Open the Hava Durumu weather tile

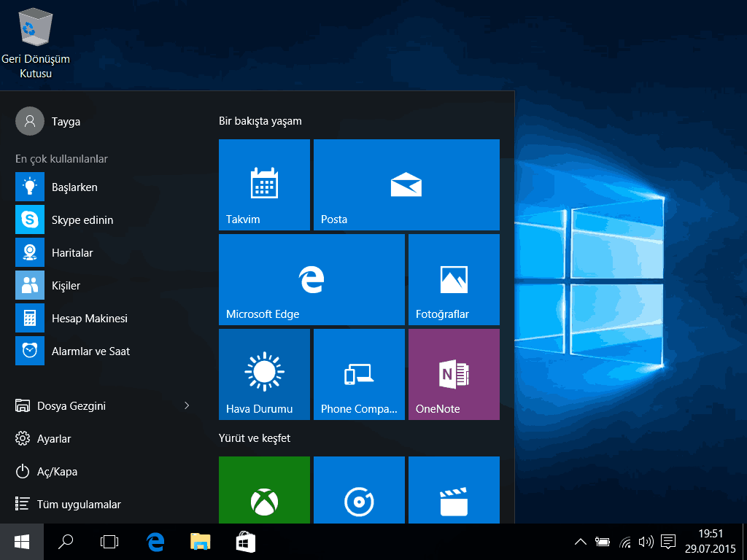(264, 374)
